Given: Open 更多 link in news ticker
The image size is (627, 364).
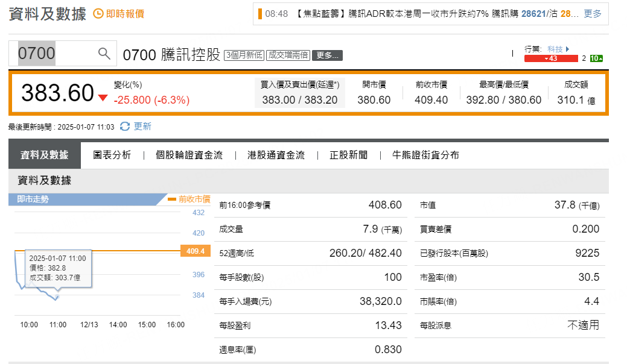Looking at the screenshot, I should (593, 14).
